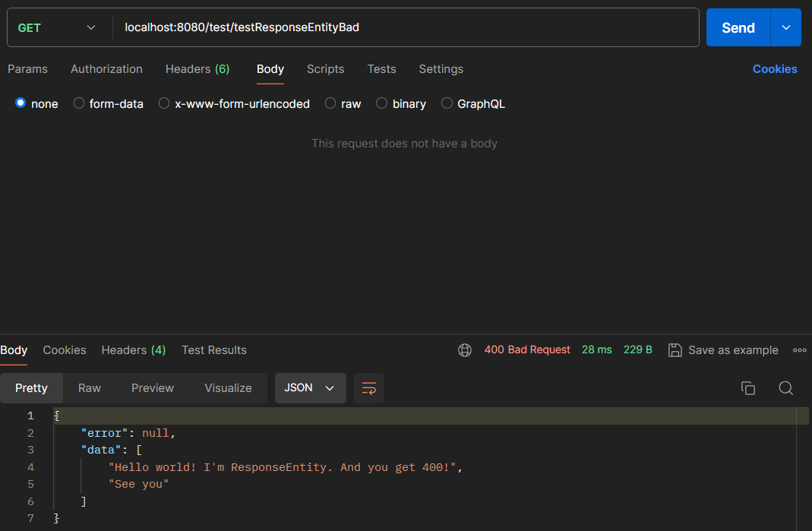812x531 pixels.
Task: Click the globe network info icon
Action: pyautogui.click(x=465, y=350)
